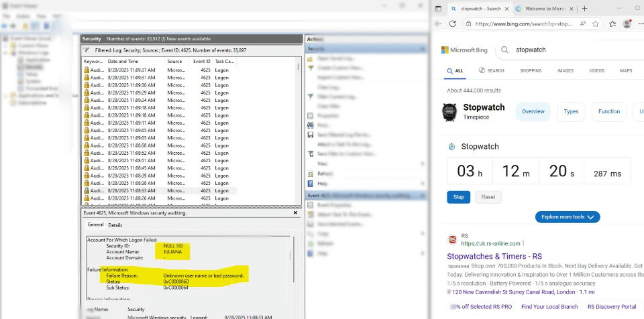Open the Stopwatch timepiece thumbnail
This screenshot has height=319, width=644.
(449, 112)
